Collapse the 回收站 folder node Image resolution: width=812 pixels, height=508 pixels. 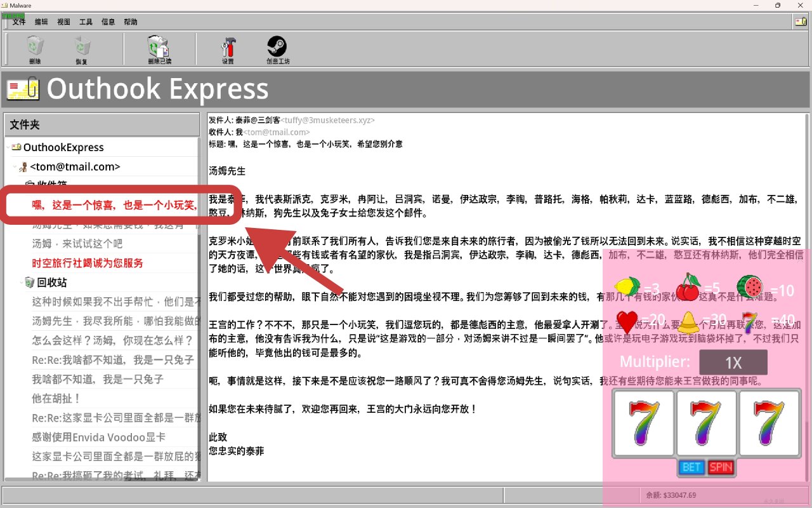tap(22, 283)
